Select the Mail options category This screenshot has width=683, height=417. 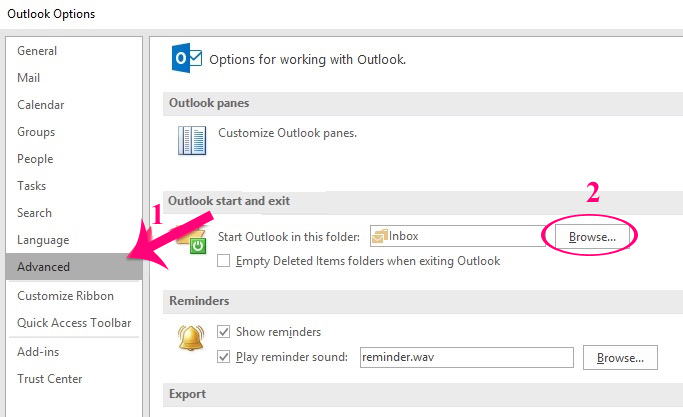pyautogui.click(x=29, y=78)
